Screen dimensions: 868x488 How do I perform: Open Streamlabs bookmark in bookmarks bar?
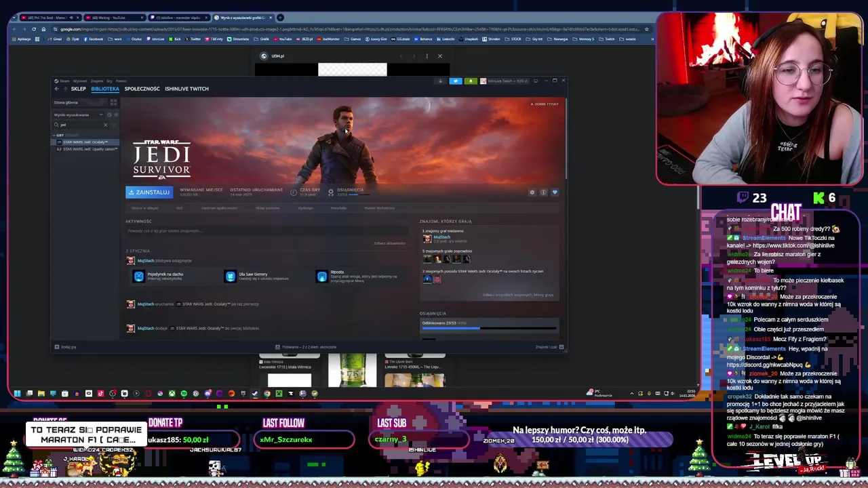click(239, 39)
